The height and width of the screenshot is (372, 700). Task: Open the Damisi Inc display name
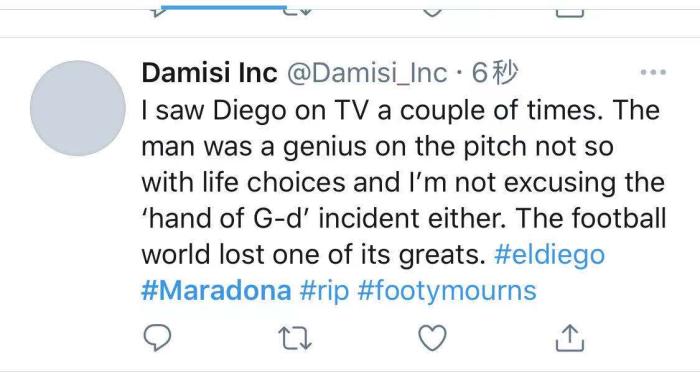tap(209, 73)
